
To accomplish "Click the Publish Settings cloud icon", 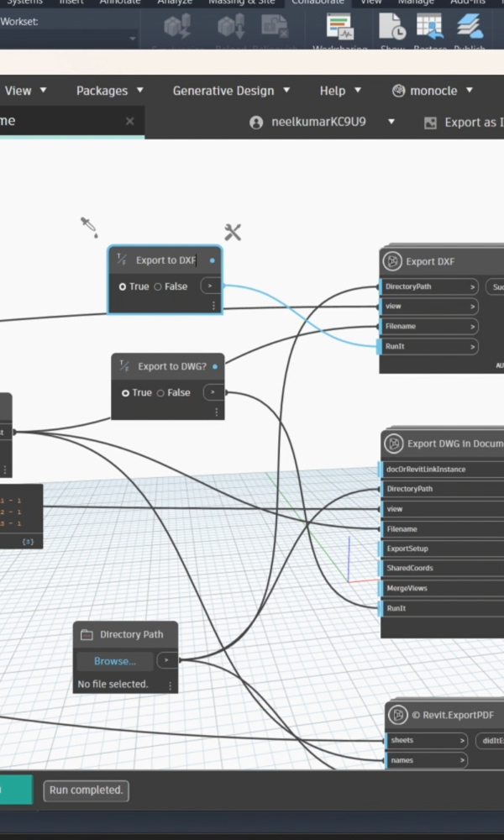I will point(470,26).
